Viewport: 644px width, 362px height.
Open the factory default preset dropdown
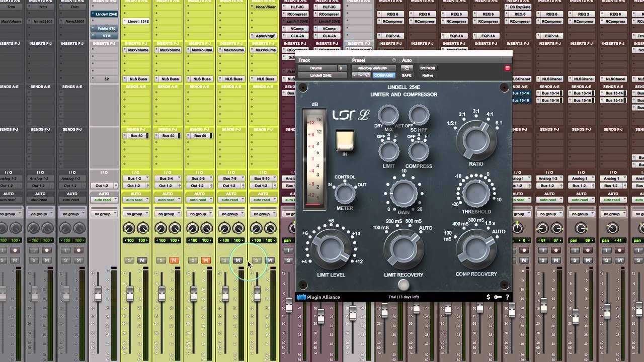point(373,68)
